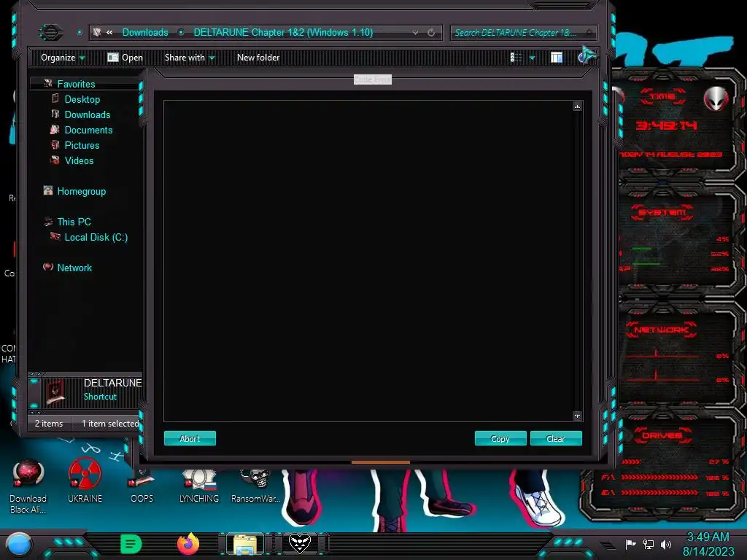Click the RansomWar... desktop icon

[x=256, y=486]
